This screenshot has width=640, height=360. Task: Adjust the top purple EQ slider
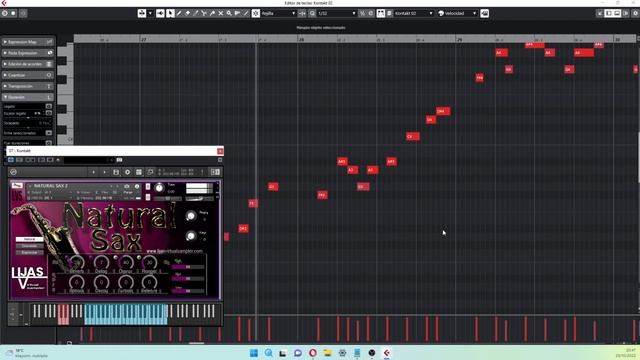(188, 267)
